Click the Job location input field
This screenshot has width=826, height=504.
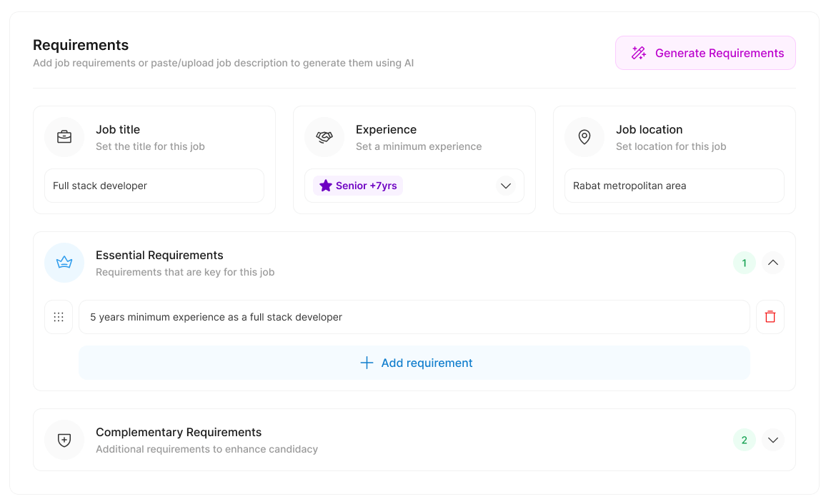click(x=675, y=186)
